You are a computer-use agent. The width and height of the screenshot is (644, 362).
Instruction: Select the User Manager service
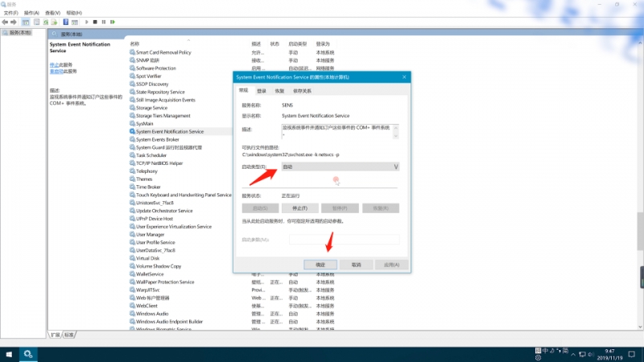click(151, 235)
